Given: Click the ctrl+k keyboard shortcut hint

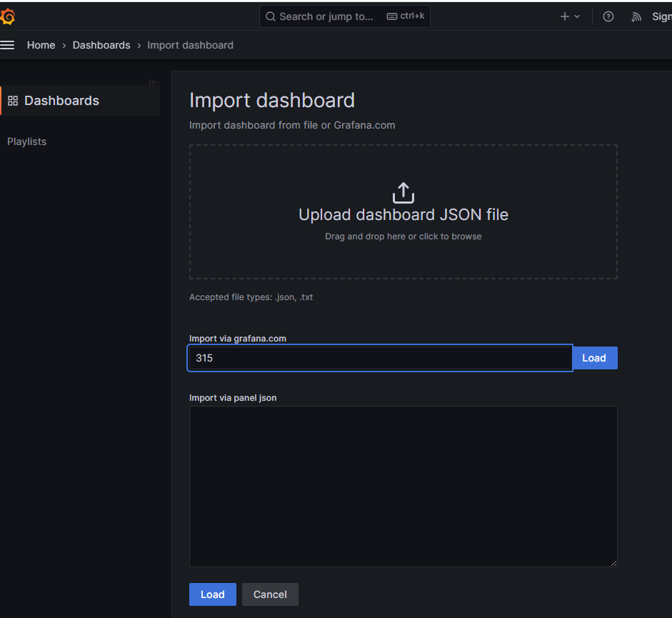Looking at the screenshot, I should click(406, 16).
